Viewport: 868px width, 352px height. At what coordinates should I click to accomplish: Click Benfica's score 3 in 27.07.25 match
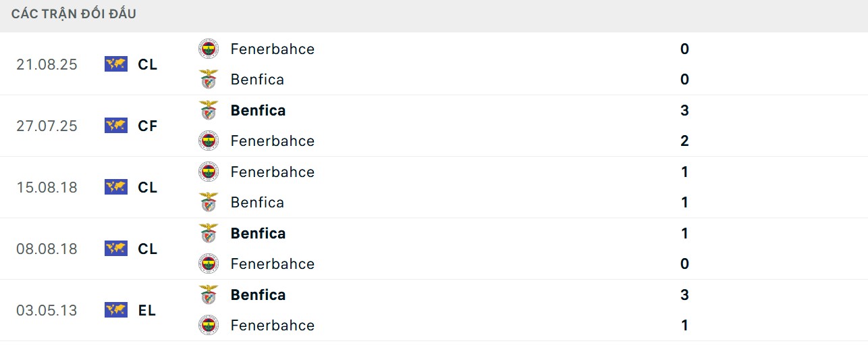coord(684,110)
